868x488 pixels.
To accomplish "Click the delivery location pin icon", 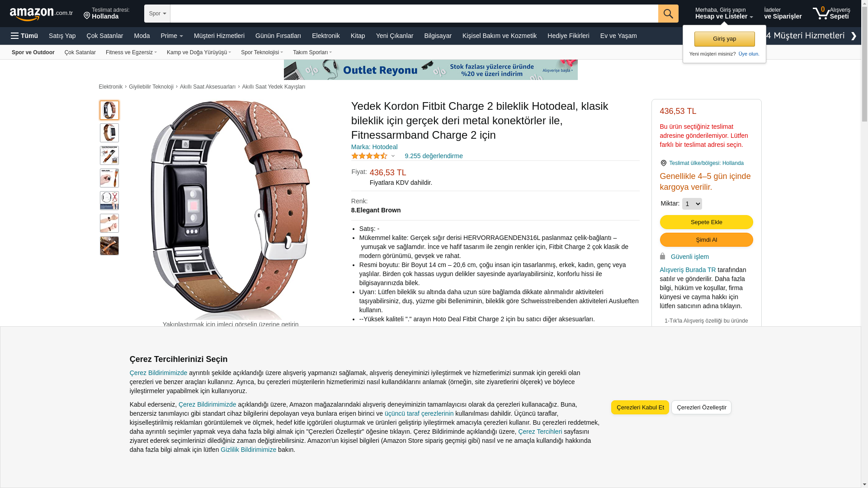I will click(x=87, y=16).
